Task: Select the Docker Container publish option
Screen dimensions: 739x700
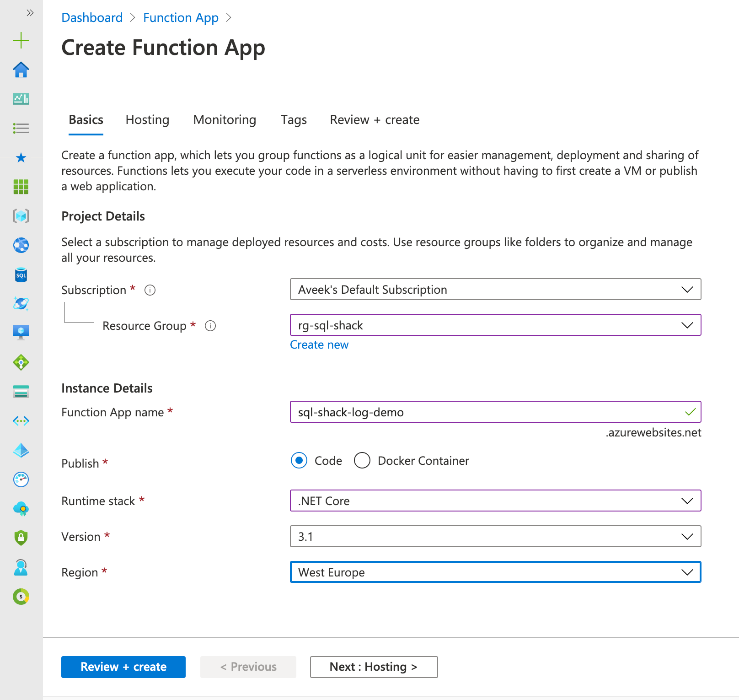Action: click(362, 461)
